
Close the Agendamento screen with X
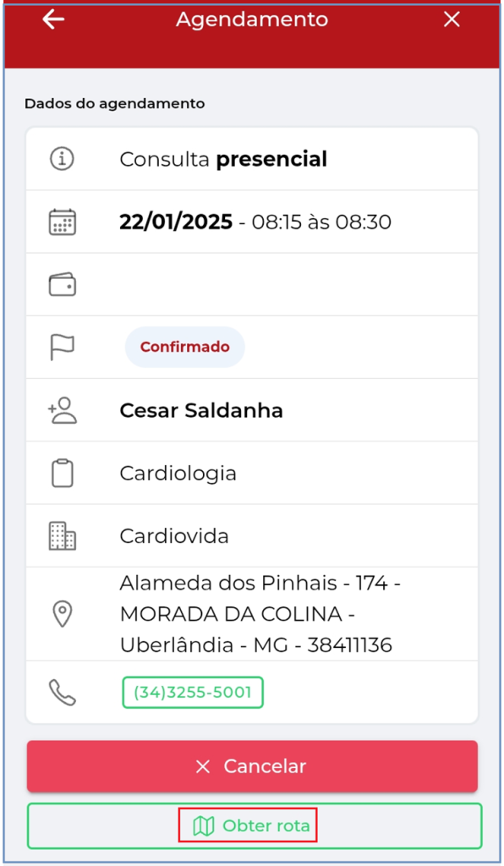pyautogui.click(x=452, y=19)
